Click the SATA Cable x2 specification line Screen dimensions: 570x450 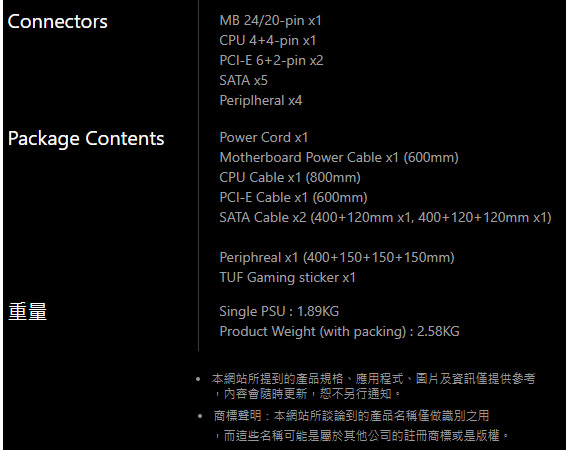pos(385,217)
